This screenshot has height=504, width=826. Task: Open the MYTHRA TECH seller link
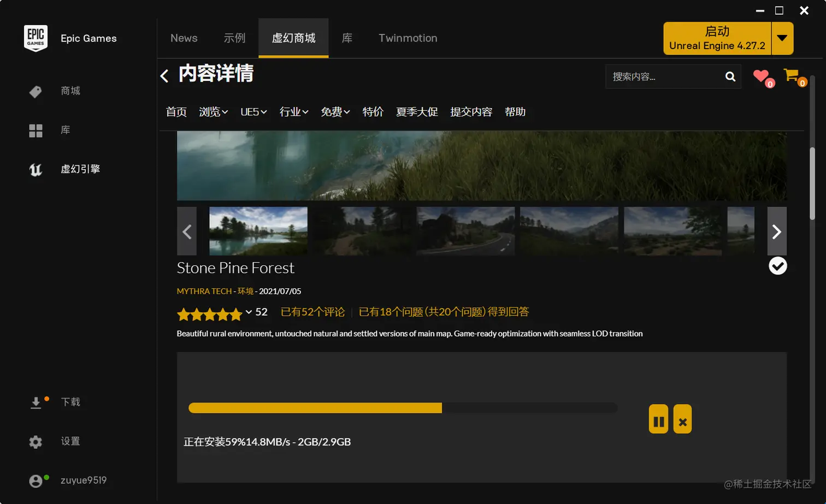tap(204, 292)
